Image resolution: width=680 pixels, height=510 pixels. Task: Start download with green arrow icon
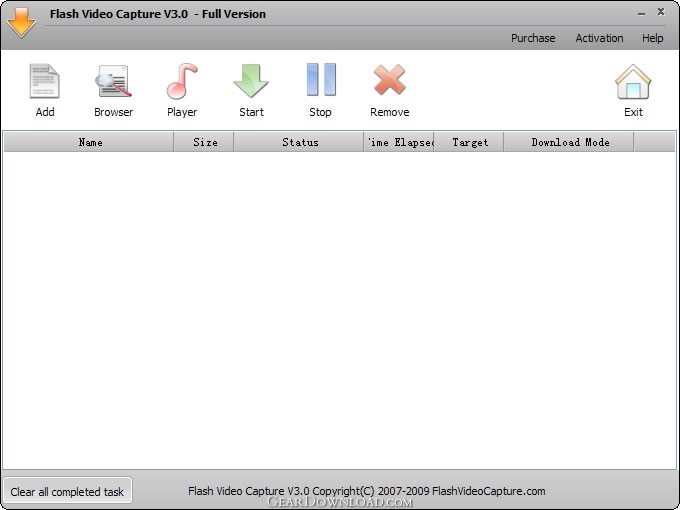[251, 81]
